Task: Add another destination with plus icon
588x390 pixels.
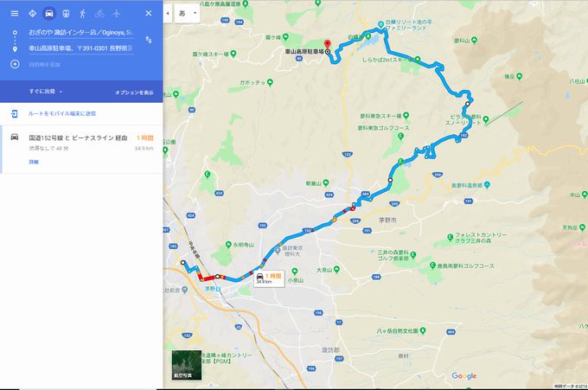Action: click(x=15, y=64)
